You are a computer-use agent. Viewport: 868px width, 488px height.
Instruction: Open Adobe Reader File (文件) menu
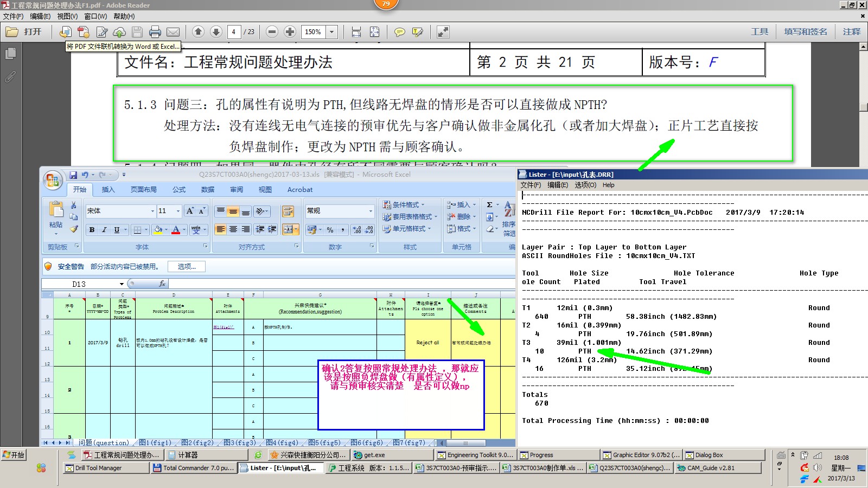coord(13,16)
